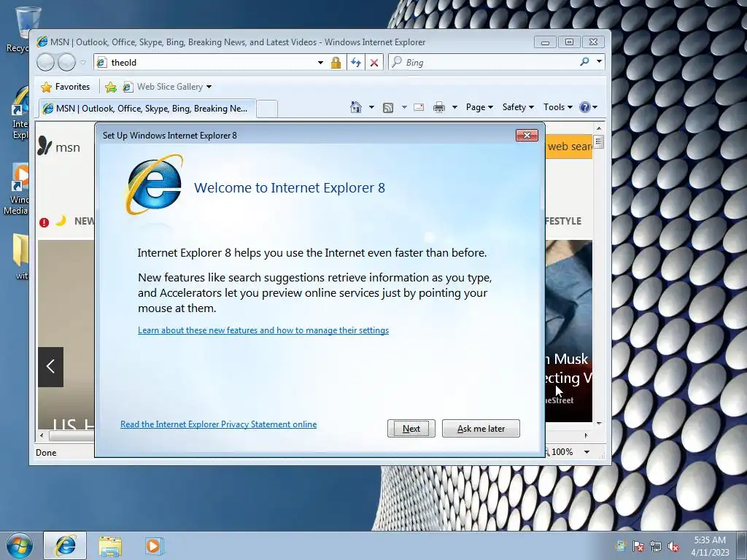This screenshot has height=560, width=747.
Task: Open the recent pages dropdown arrow
Action: pos(83,63)
